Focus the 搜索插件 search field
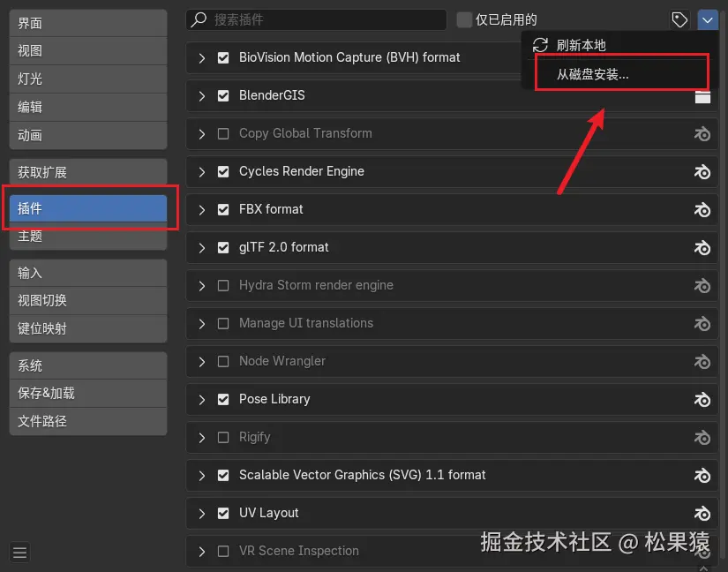 317,20
